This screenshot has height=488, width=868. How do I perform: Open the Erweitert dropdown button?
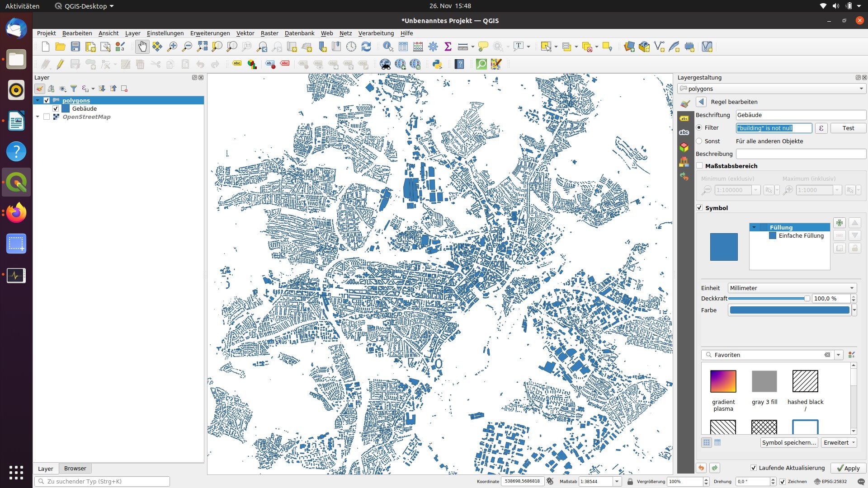(839, 443)
